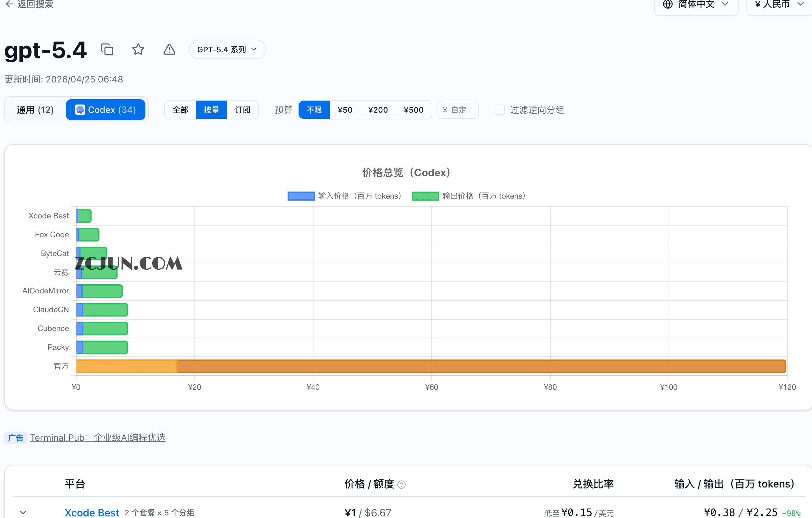
Task: Expand the Xcode Best table row
Action: tap(23, 512)
